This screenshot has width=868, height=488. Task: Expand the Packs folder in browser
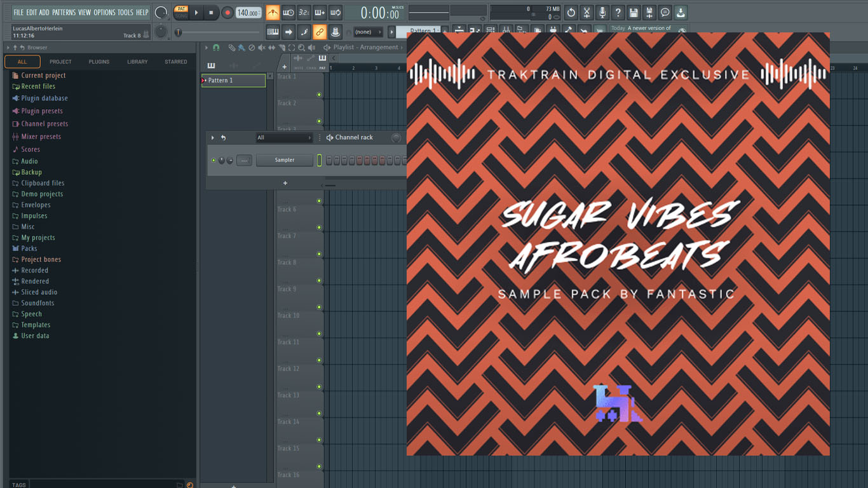(29, 248)
